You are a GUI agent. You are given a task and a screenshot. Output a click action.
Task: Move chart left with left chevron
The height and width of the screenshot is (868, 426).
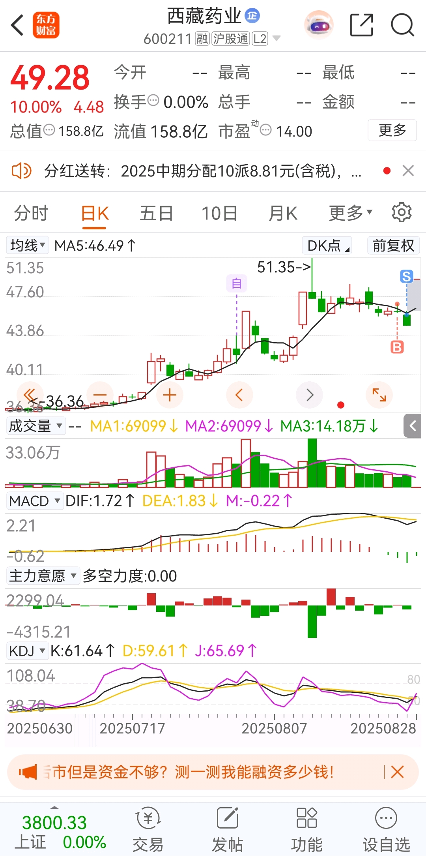click(x=239, y=395)
